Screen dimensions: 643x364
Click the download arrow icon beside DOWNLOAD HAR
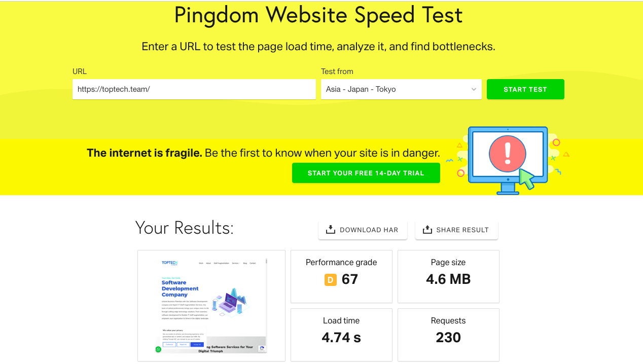(331, 230)
